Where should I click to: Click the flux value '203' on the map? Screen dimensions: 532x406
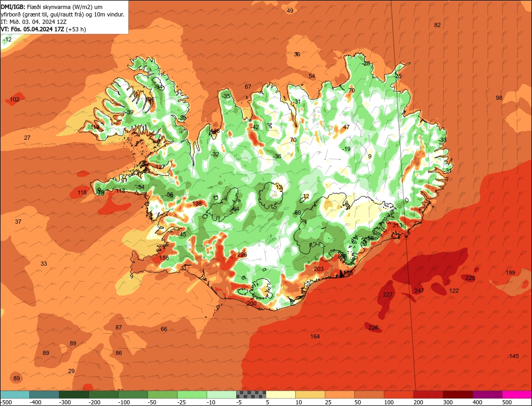[x=319, y=269]
